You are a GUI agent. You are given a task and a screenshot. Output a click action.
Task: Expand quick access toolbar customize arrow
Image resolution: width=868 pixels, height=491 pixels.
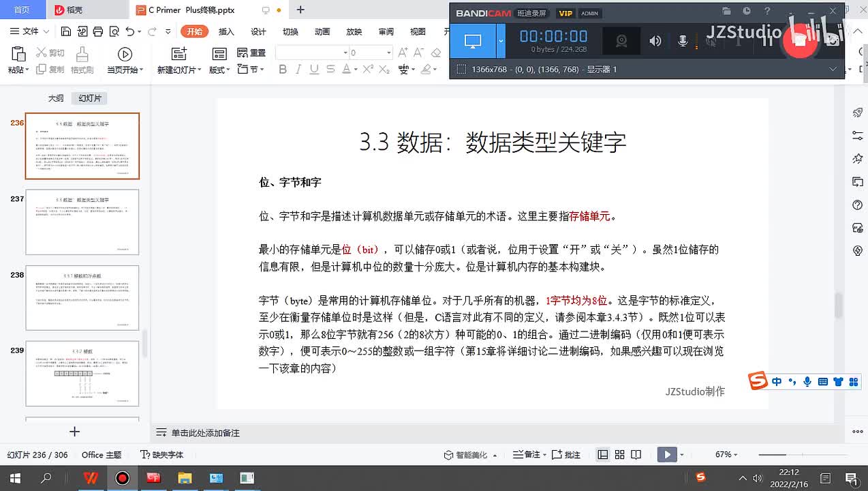point(168,31)
